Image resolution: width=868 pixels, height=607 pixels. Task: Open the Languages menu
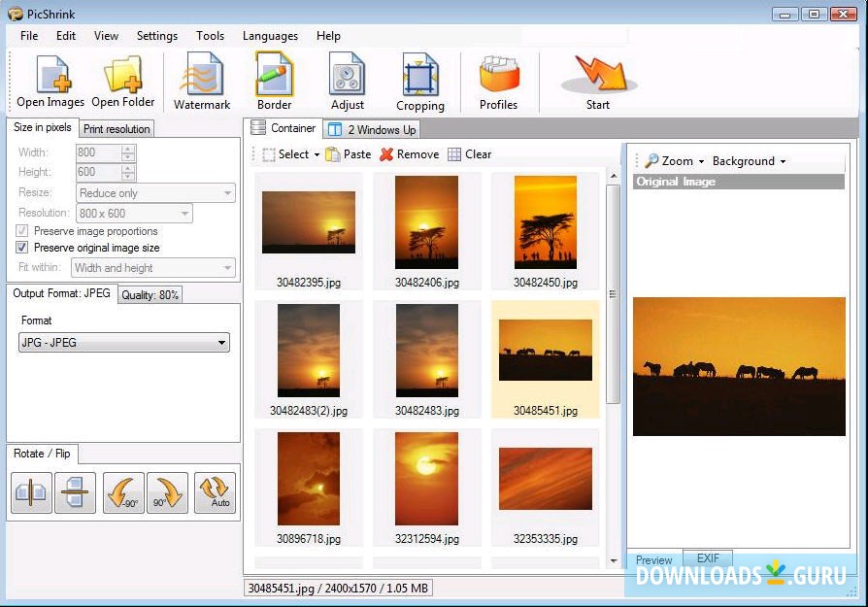[x=270, y=35]
